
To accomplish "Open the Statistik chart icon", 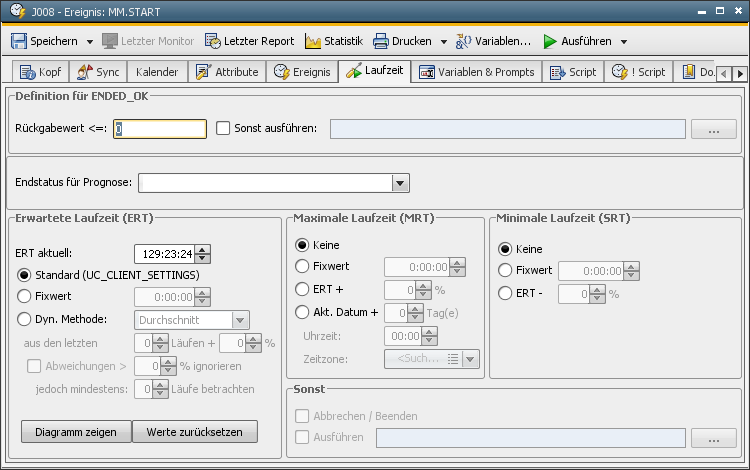I will tap(313, 41).
